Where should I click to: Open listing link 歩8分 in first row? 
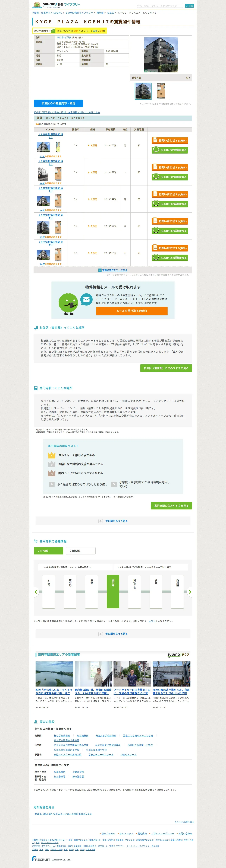[51, 136]
